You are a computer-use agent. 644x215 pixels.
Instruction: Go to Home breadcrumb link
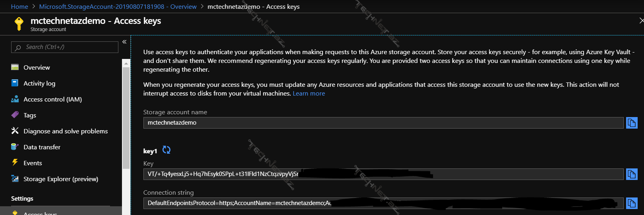pyautogui.click(x=19, y=6)
